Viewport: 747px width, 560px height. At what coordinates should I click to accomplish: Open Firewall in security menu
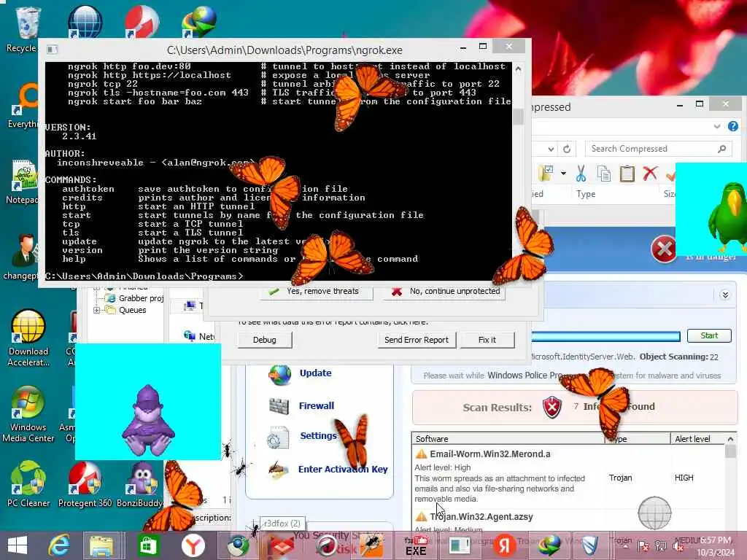[x=317, y=405]
